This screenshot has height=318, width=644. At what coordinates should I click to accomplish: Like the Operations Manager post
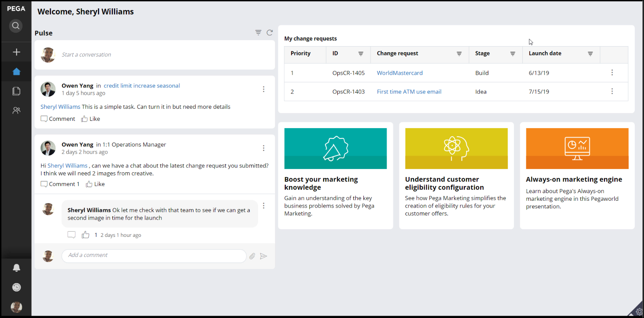96,184
